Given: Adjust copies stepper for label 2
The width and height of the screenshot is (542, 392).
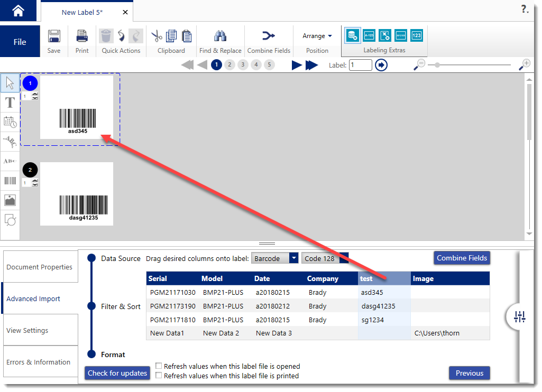Looking at the screenshot, I should pyautogui.click(x=35, y=183).
